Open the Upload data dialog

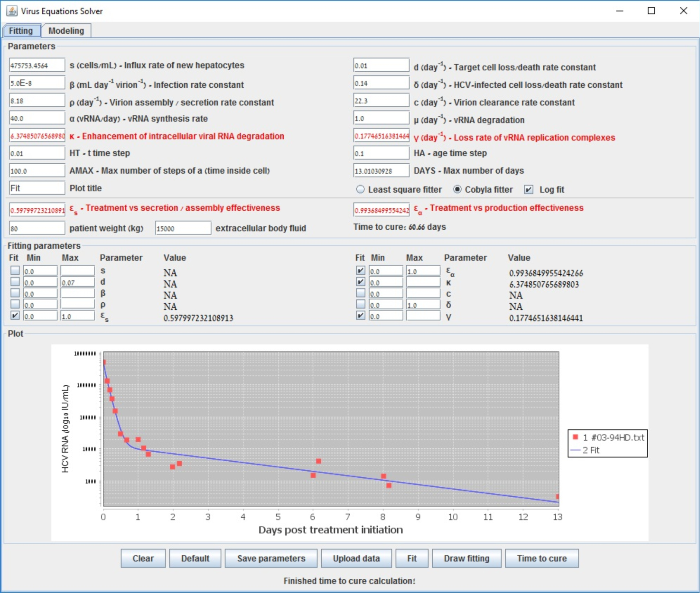(x=356, y=558)
